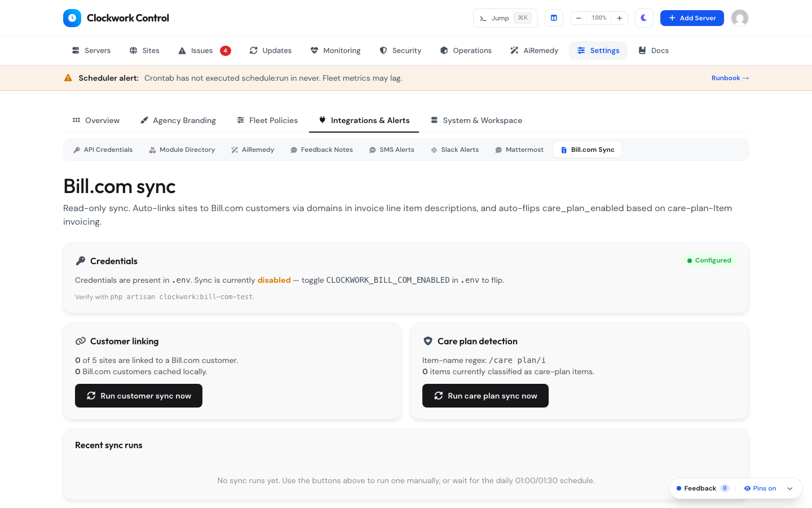The width and height of the screenshot is (812, 508).
Task: Open the AiRemedy integration subtab
Action: tap(253, 150)
